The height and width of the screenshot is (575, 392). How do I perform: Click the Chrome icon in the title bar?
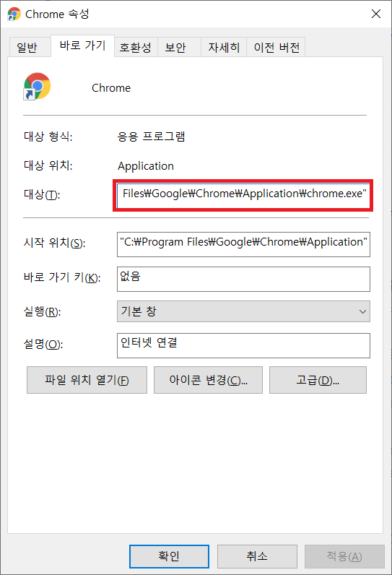click(x=14, y=14)
